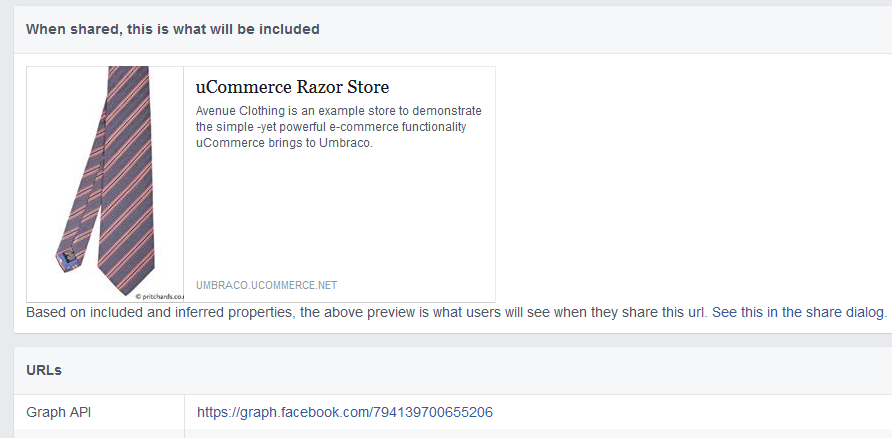Open the graph.facebook.com Graph API URL
The image size is (892, 438).
coord(345,412)
